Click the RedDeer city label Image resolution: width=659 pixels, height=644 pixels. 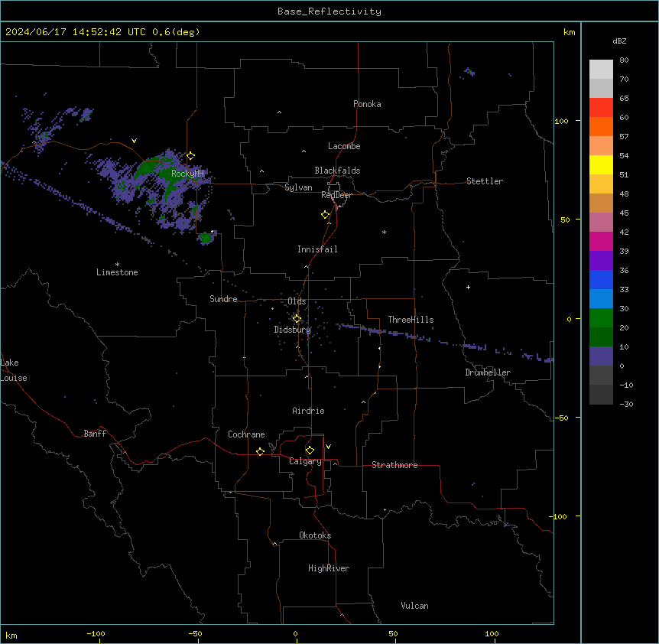[336, 195]
